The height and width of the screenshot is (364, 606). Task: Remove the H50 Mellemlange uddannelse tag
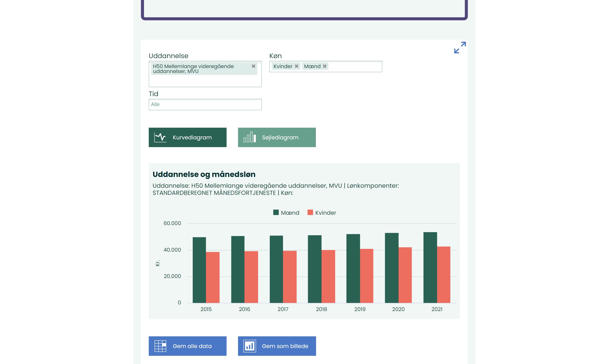253,66
